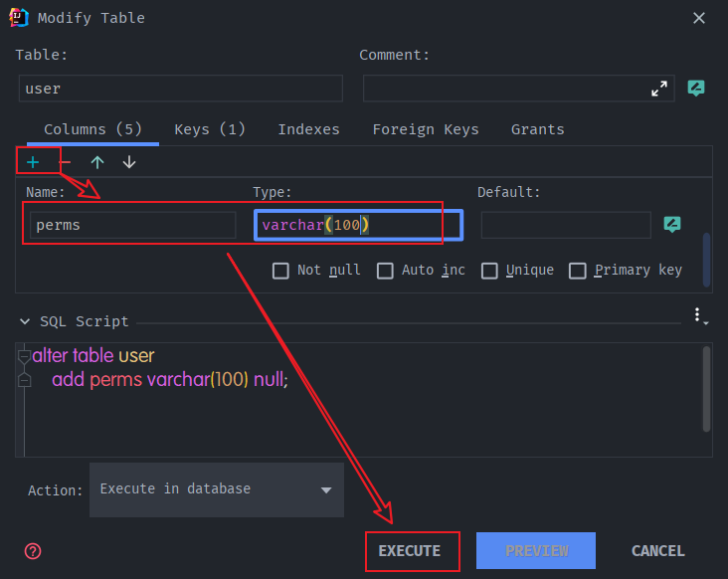Open the Foreign Keys tab
The width and height of the screenshot is (728, 579).
click(x=426, y=129)
